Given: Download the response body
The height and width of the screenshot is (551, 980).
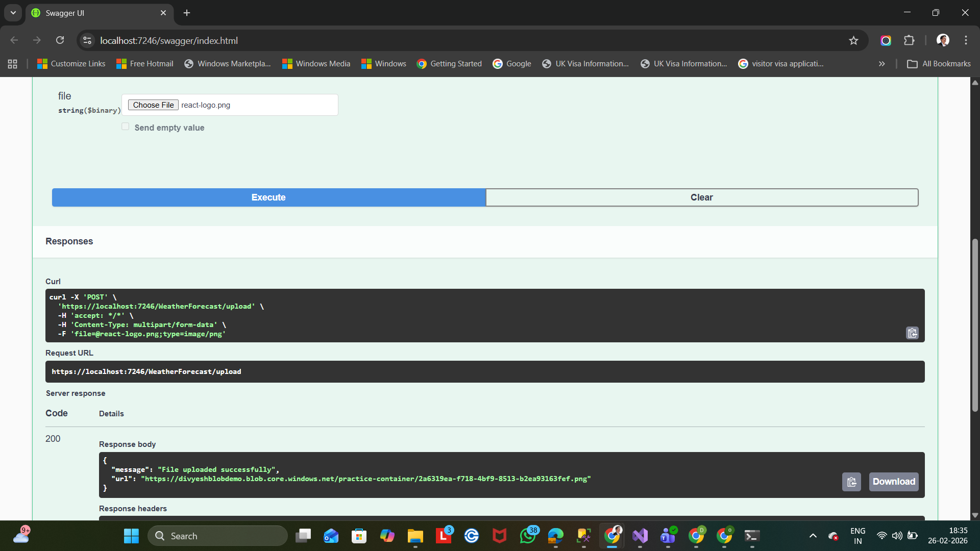Looking at the screenshot, I should pos(893,482).
